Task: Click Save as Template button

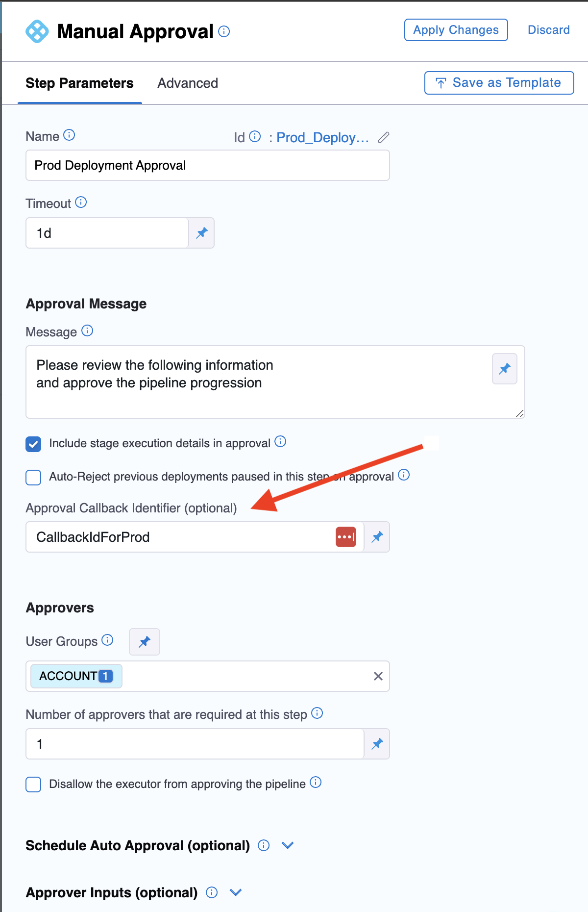Action: [499, 83]
